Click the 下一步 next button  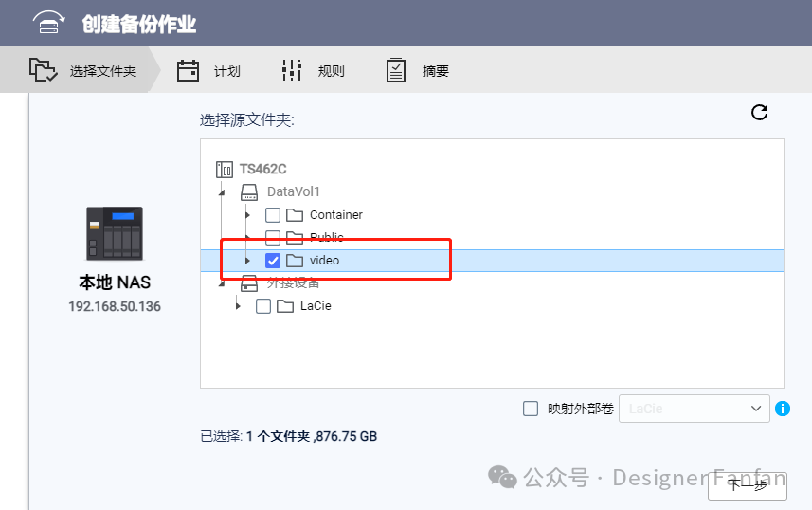pyautogui.click(x=747, y=485)
